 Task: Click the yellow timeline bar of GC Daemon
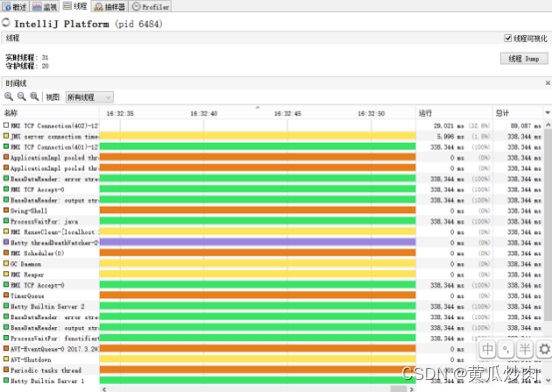coord(258,263)
